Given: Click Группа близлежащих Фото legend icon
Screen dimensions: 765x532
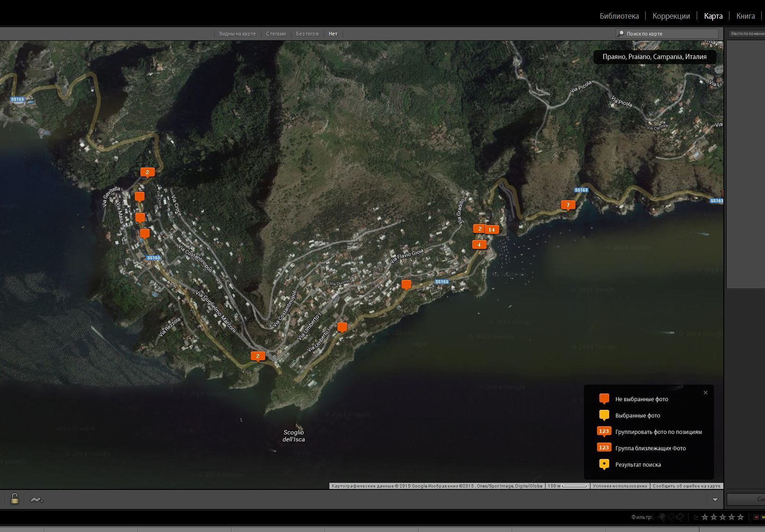Looking at the screenshot, I should 604,447.
